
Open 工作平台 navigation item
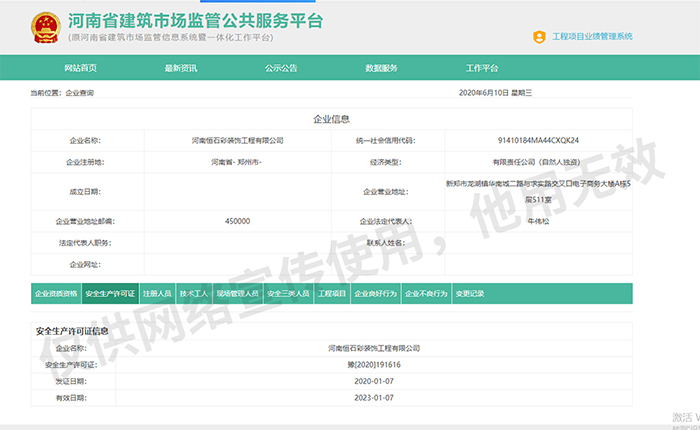point(481,68)
